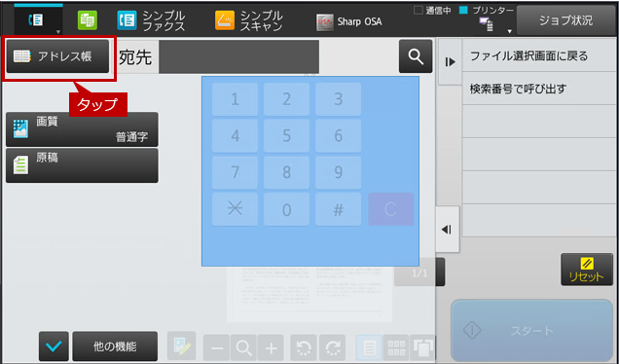Click the magnifier search button
Viewport: 619px width, 364px height.
click(416, 56)
